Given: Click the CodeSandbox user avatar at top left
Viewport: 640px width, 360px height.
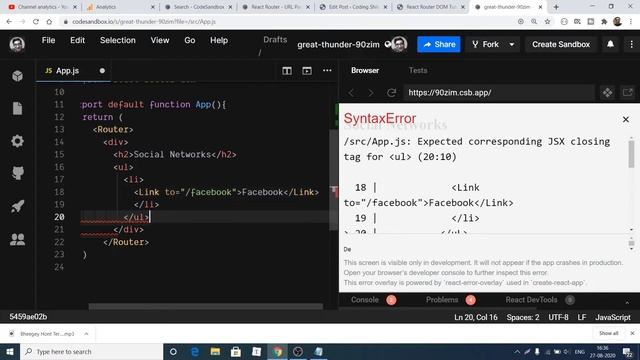Looking at the screenshot, I should pyautogui.click(x=17, y=44).
